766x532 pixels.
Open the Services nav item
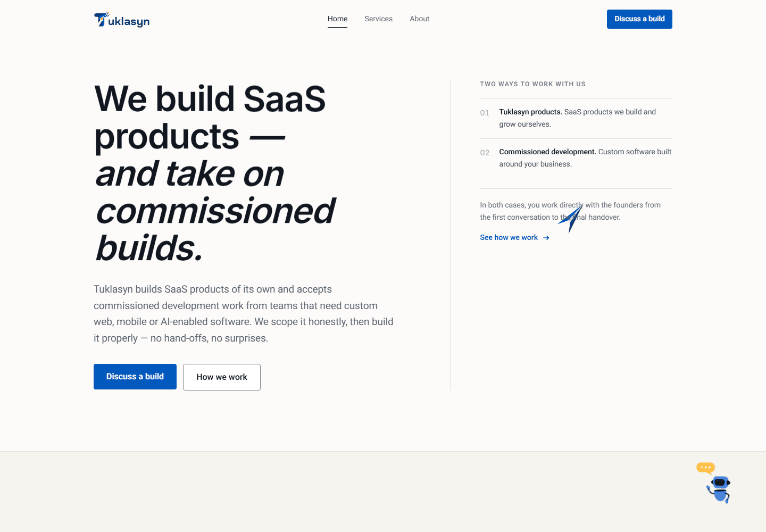click(378, 19)
